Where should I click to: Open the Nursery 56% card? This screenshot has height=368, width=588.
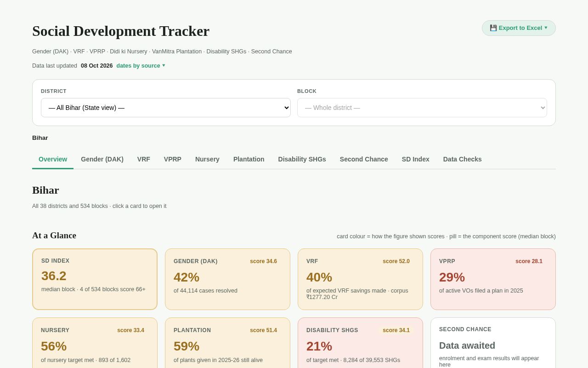pyautogui.click(x=95, y=343)
